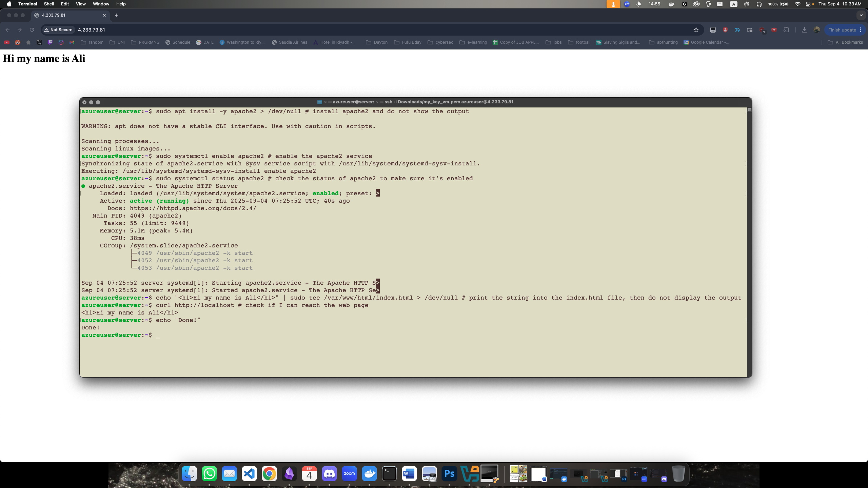Reload the page with the refresh icon
Viewport: 868px width, 488px height.
(32, 30)
